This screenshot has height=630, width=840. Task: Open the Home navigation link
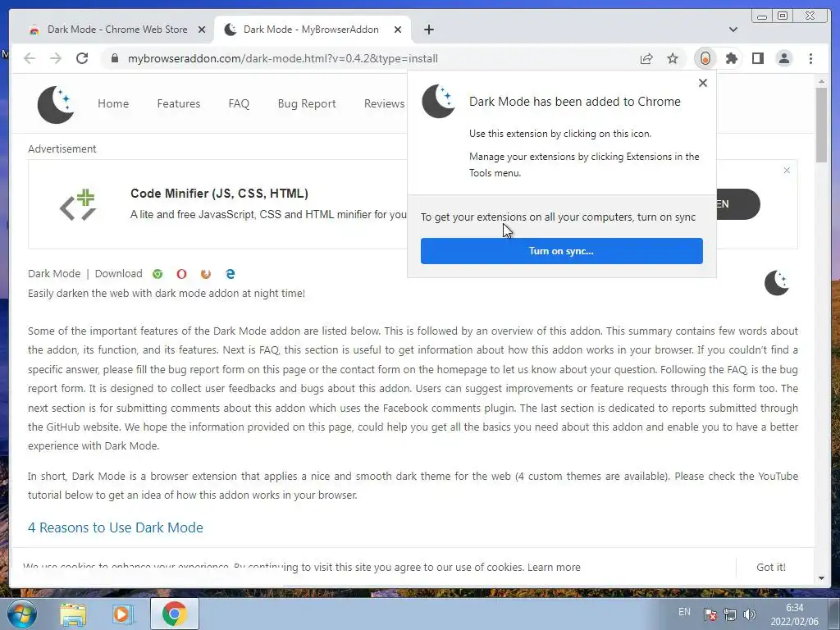click(113, 104)
